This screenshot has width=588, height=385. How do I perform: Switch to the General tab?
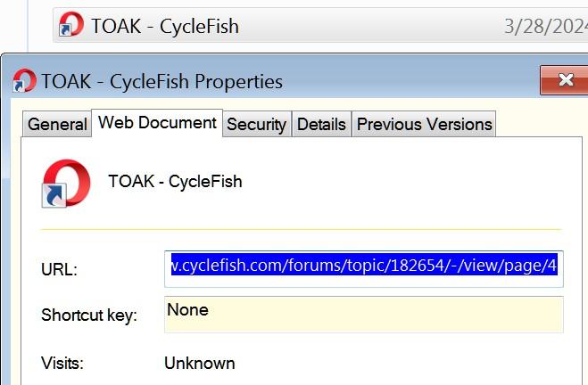click(57, 125)
